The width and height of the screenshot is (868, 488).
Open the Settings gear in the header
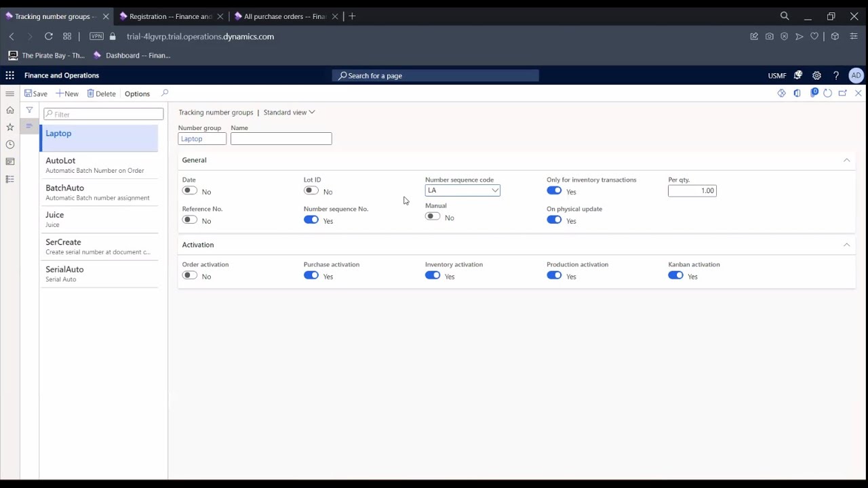pos(816,75)
